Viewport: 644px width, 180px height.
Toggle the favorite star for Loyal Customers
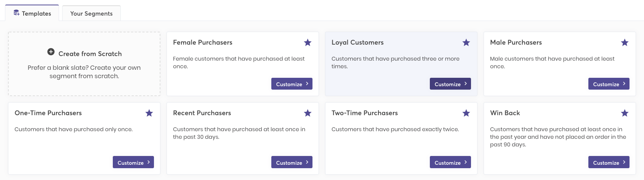click(x=466, y=43)
